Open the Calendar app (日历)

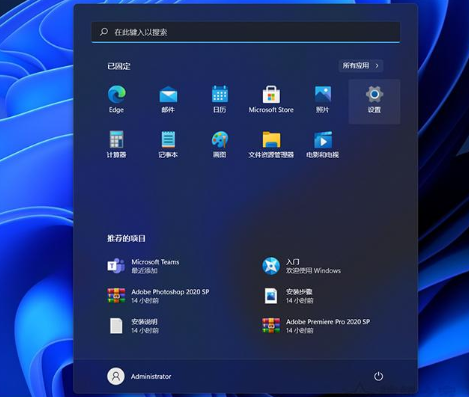pos(220,94)
